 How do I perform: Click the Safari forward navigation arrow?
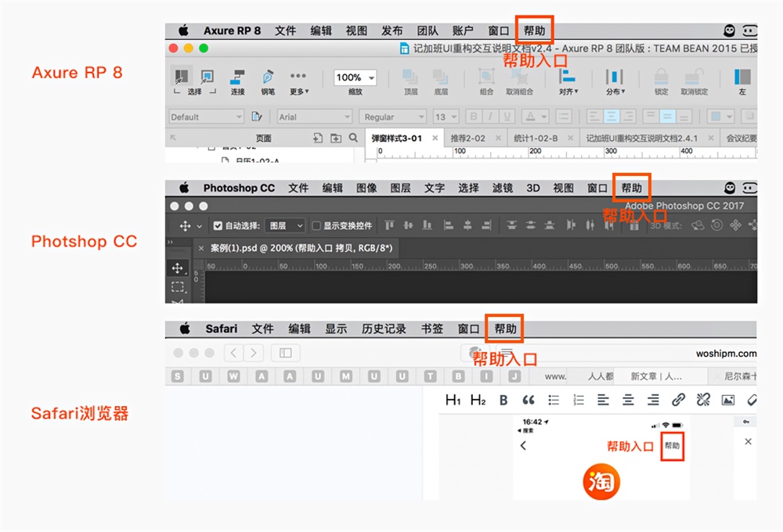coord(254,353)
